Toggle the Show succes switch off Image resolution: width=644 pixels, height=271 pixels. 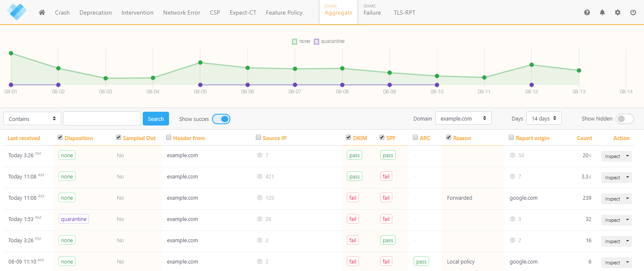[x=221, y=119]
